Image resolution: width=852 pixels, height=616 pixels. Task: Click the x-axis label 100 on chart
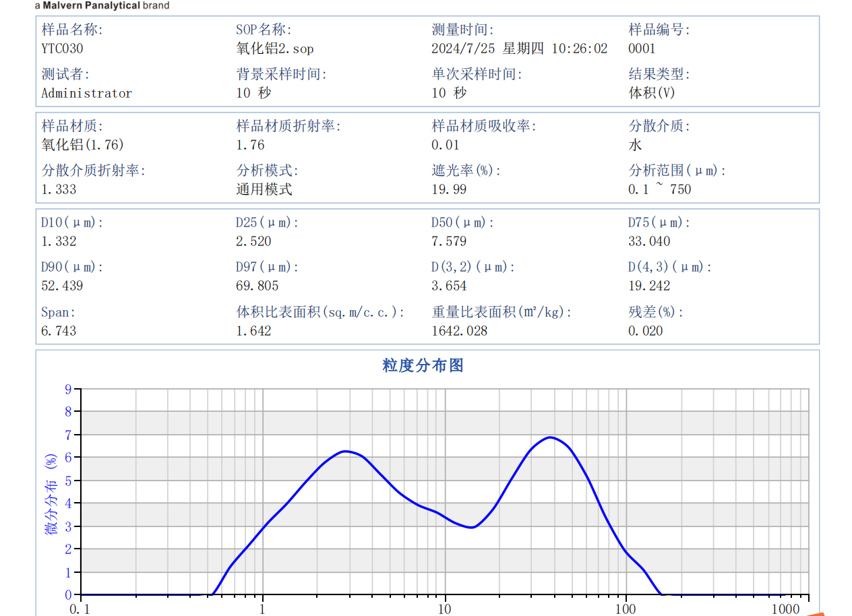click(627, 611)
